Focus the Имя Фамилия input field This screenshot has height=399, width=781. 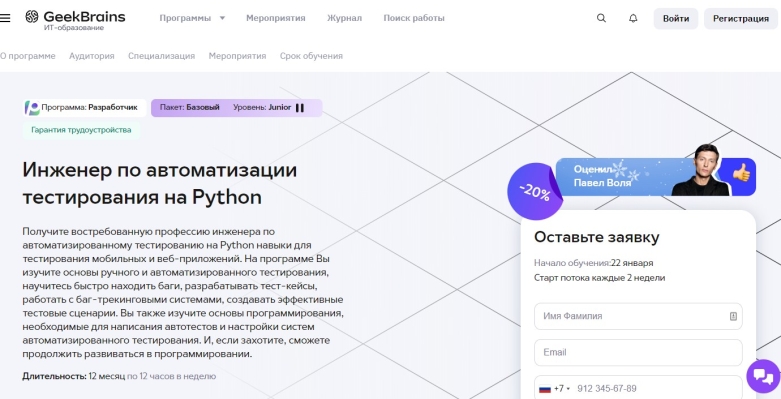coord(638,316)
